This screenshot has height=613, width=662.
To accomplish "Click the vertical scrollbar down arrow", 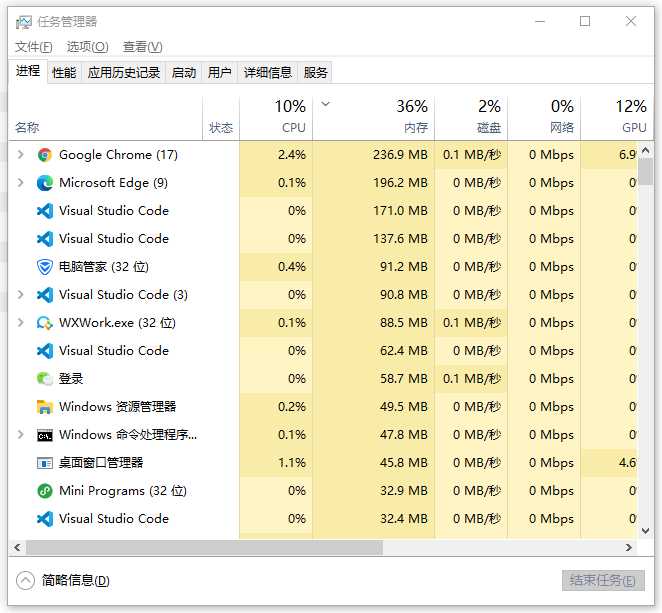I will coord(646,531).
